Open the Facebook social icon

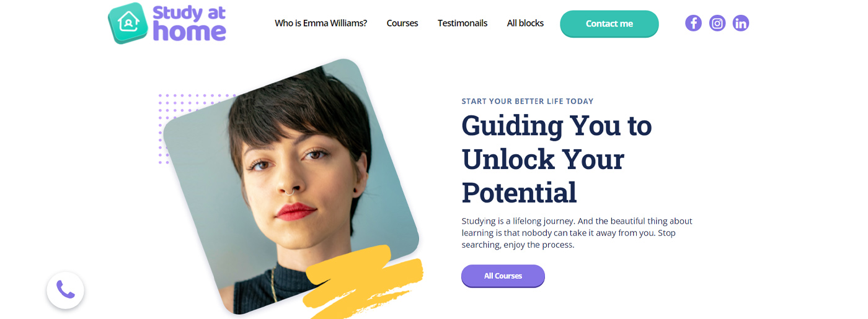693,24
